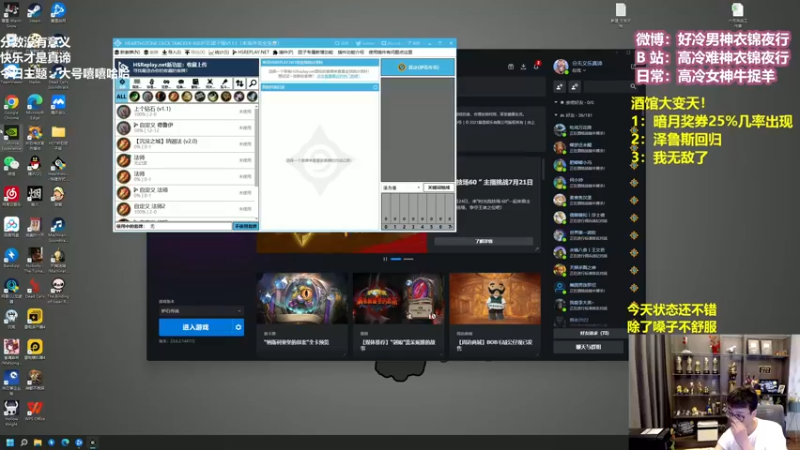Viewport: 800px width, 450px height.
Task: Open The Binding of Isaac desktop icon
Action: pyautogui.click(x=58, y=290)
